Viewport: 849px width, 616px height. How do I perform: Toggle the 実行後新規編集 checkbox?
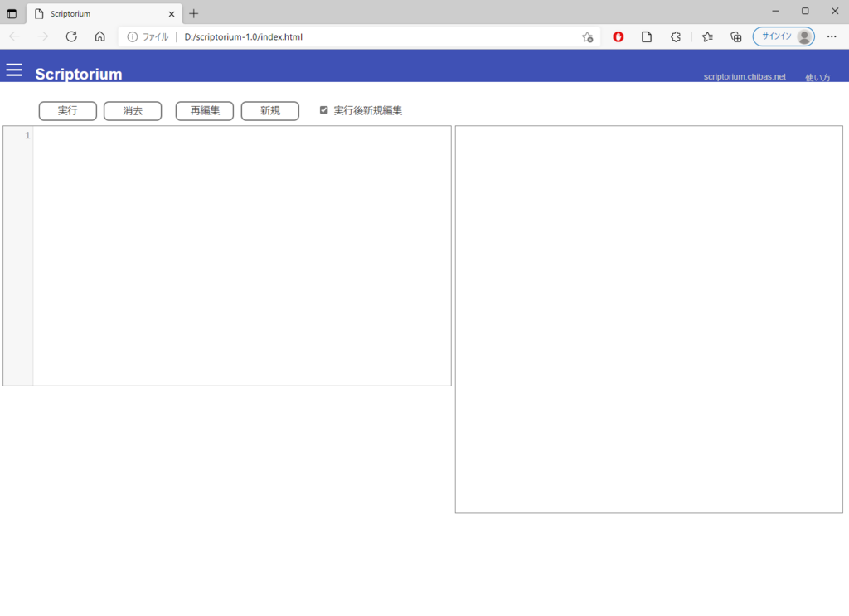pyautogui.click(x=324, y=110)
